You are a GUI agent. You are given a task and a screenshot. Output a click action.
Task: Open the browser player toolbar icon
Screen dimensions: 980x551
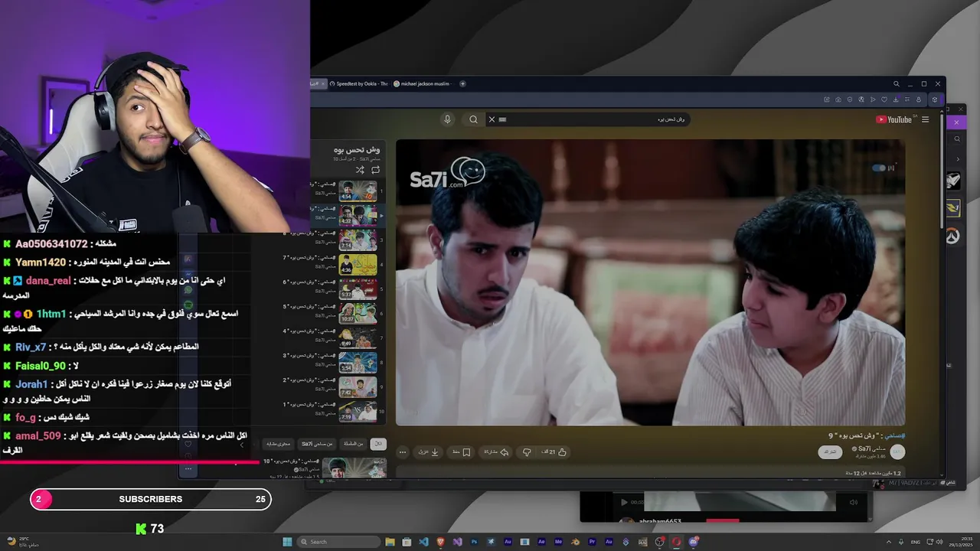(873, 99)
